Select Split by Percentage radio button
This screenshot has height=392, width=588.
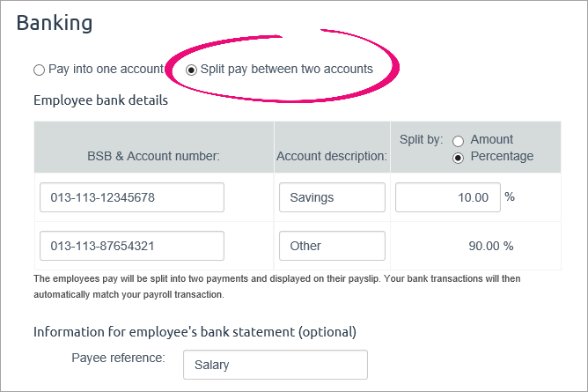458,157
